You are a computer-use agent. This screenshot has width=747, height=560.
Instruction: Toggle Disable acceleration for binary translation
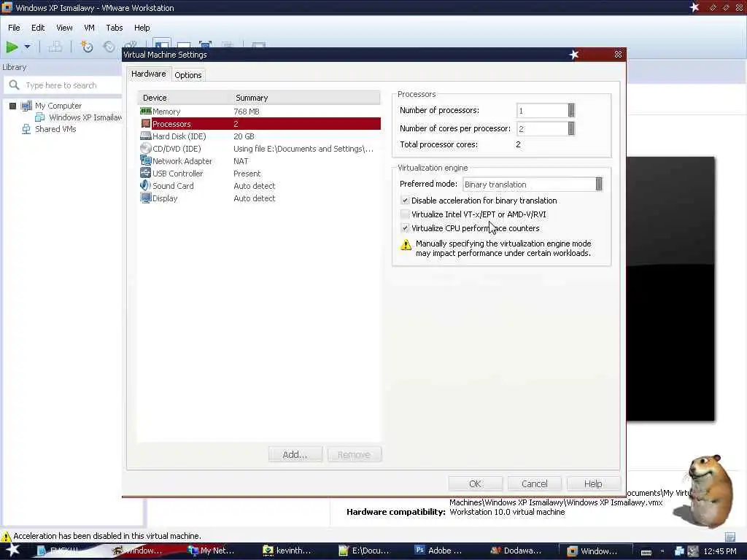(x=405, y=201)
